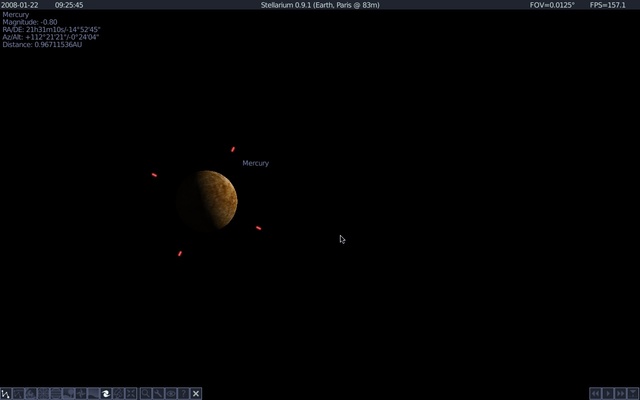The image size is (640, 400).
Task: Open the search magnifier window
Action: pos(146,393)
